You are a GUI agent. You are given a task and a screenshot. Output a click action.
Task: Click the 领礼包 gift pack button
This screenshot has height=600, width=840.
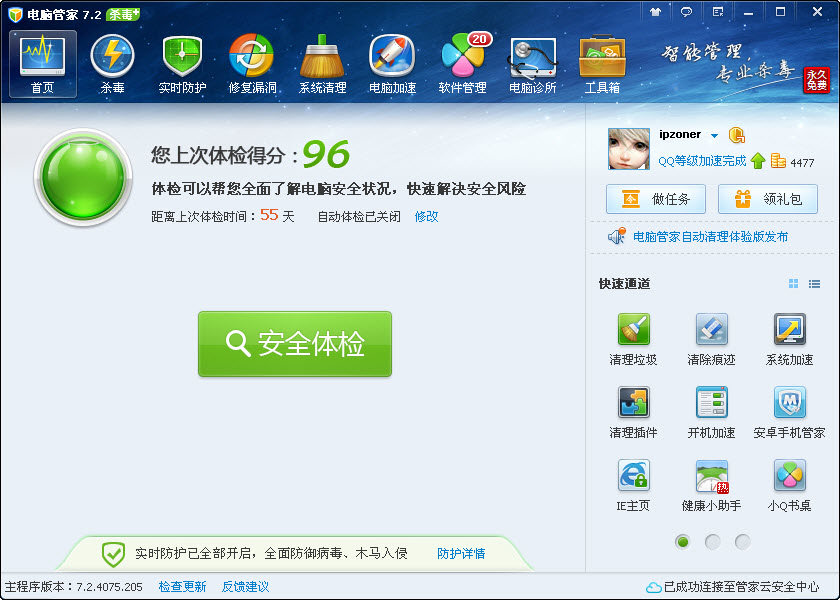768,199
